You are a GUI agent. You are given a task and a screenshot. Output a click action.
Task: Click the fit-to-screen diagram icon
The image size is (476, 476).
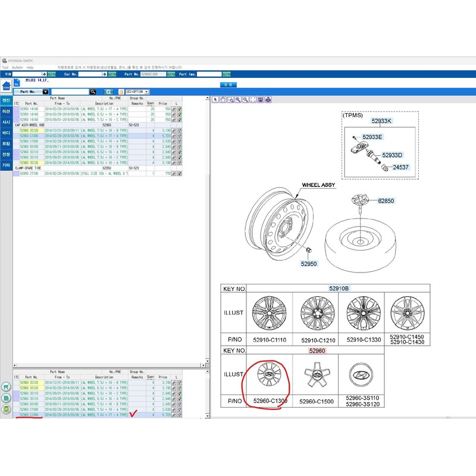[253, 99]
